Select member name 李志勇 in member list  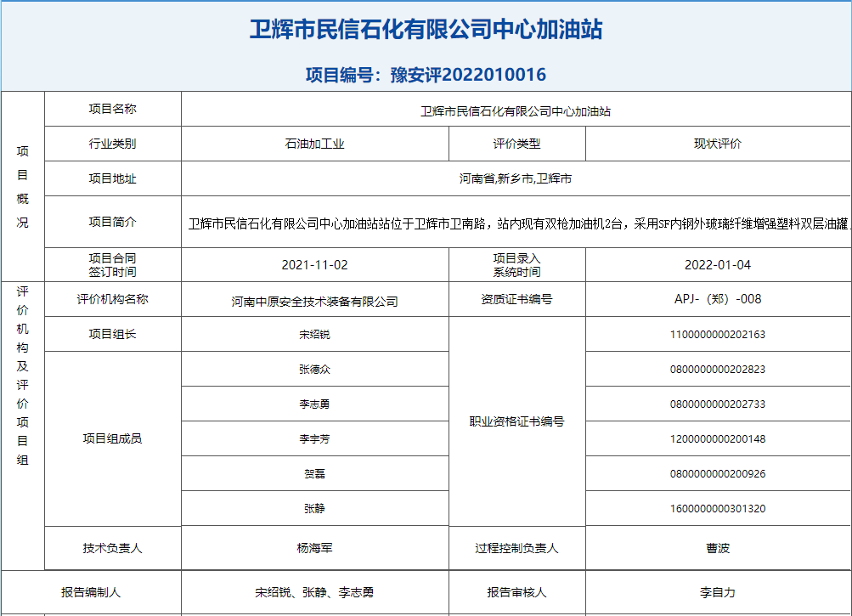(x=314, y=404)
